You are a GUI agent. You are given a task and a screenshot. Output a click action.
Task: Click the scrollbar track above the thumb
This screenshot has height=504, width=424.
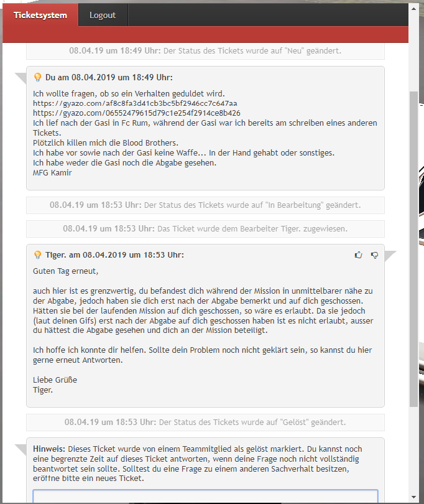click(413, 52)
